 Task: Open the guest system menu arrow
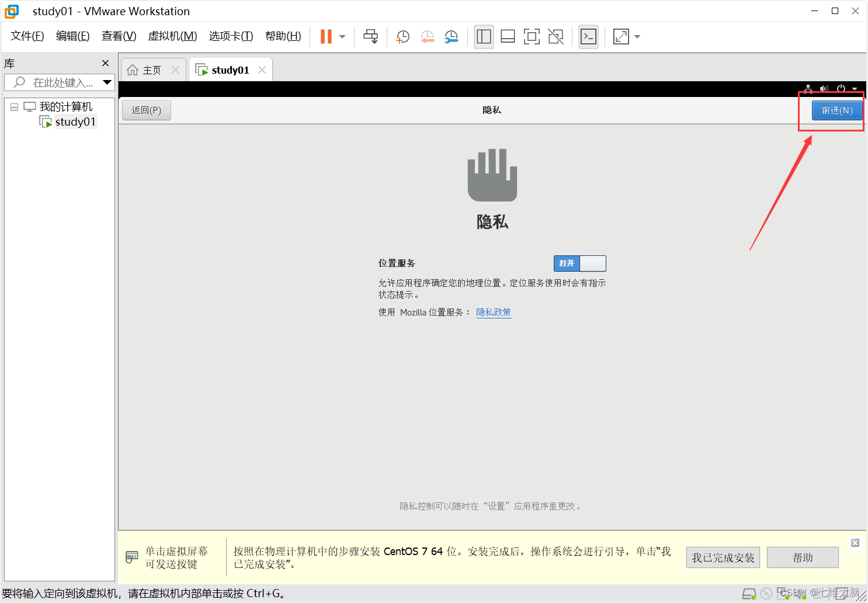point(855,89)
